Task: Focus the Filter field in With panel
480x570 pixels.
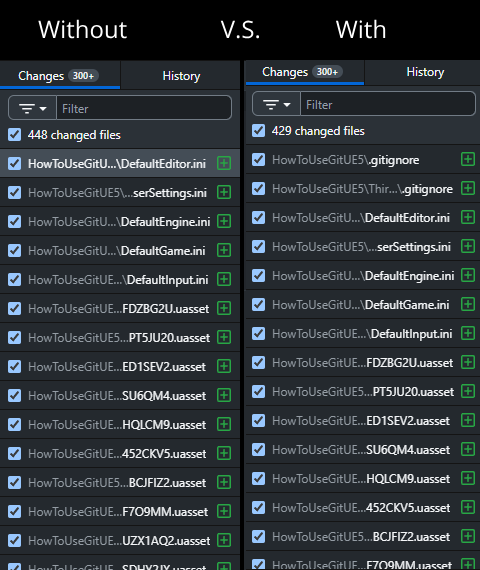Action: point(388,104)
